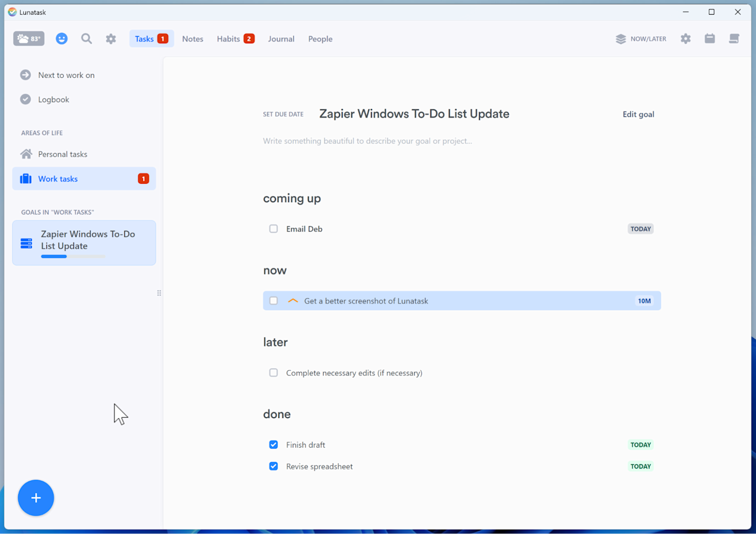The image size is (756, 534).
Task: Click the smiley face mood icon
Action: click(x=62, y=39)
